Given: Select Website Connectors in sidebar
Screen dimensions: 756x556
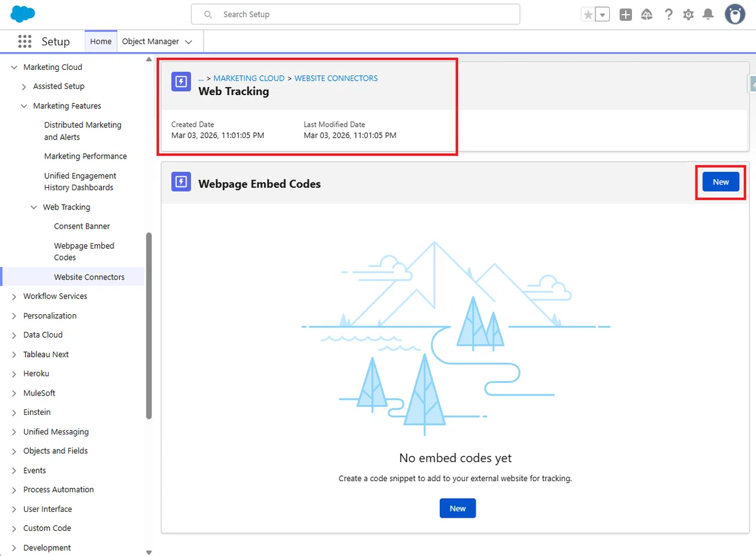Looking at the screenshot, I should (x=89, y=277).
